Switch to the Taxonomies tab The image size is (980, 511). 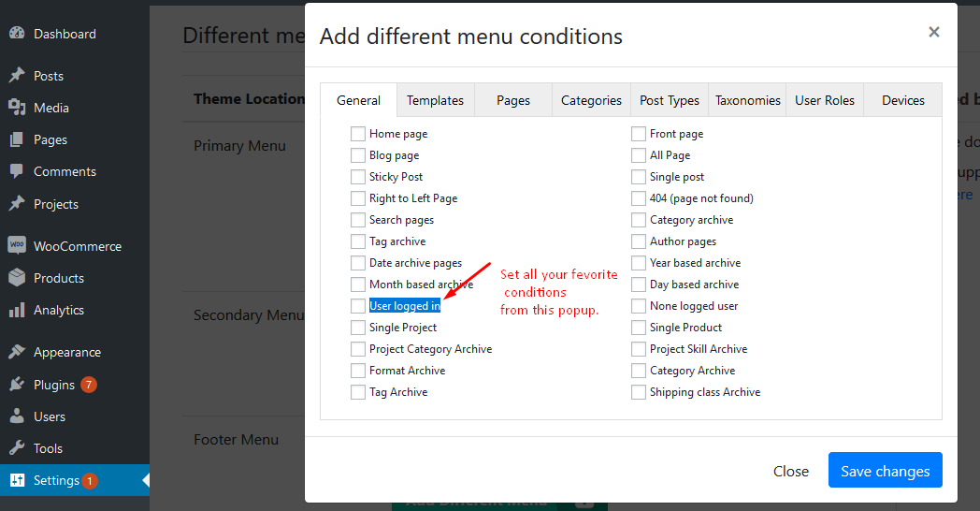(747, 100)
